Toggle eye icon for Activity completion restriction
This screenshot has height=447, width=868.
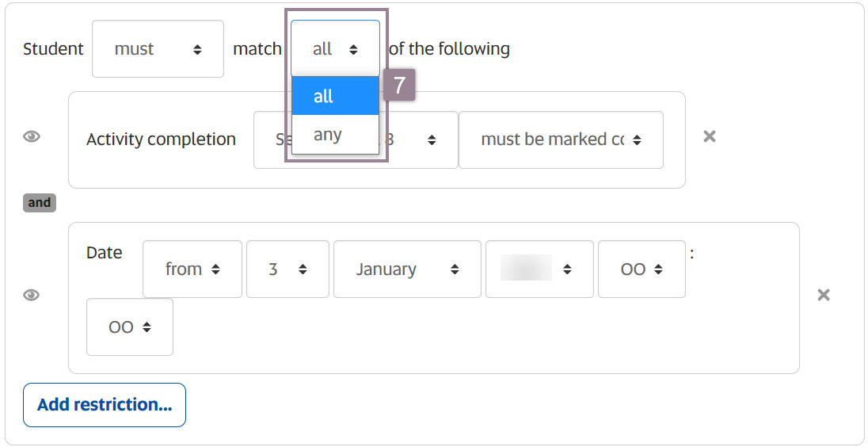pyautogui.click(x=32, y=136)
